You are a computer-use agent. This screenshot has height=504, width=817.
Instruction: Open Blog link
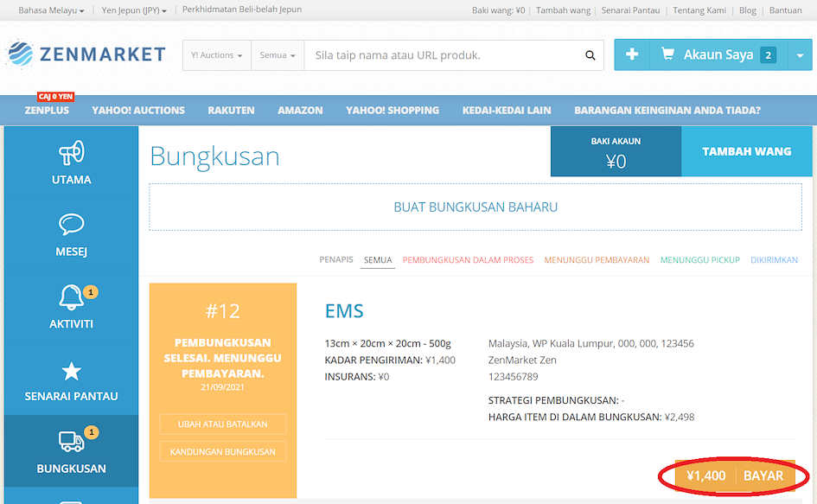pos(748,10)
